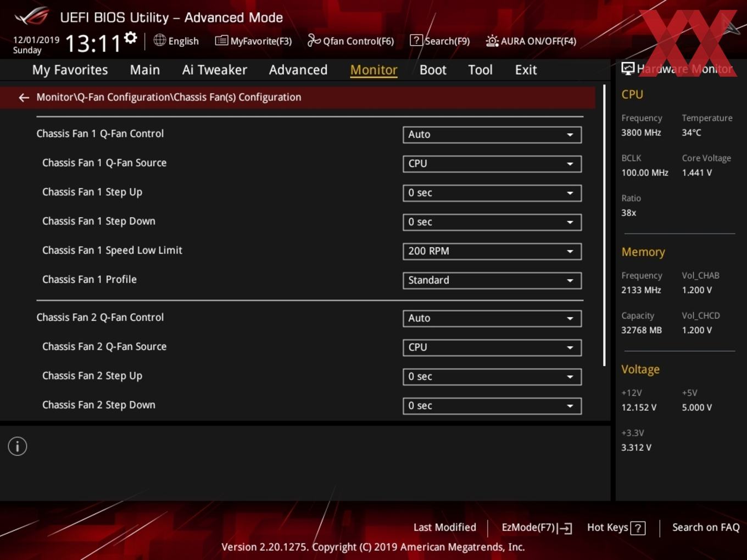Launch Qfan Control(F6)
The width and height of the screenshot is (747, 560).
point(350,41)
